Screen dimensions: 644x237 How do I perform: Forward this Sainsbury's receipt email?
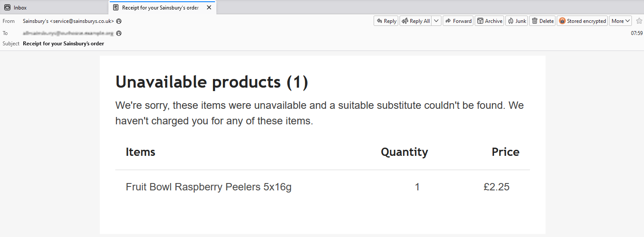point(458,21)
